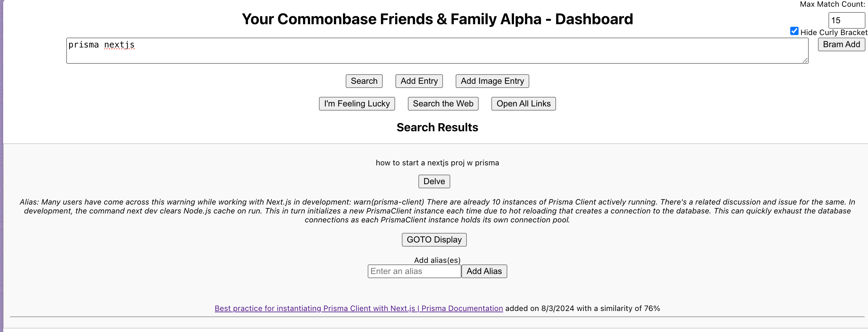Click the Max Match Count field
This screenshot has height=332, width=868.
click(846, 21)
